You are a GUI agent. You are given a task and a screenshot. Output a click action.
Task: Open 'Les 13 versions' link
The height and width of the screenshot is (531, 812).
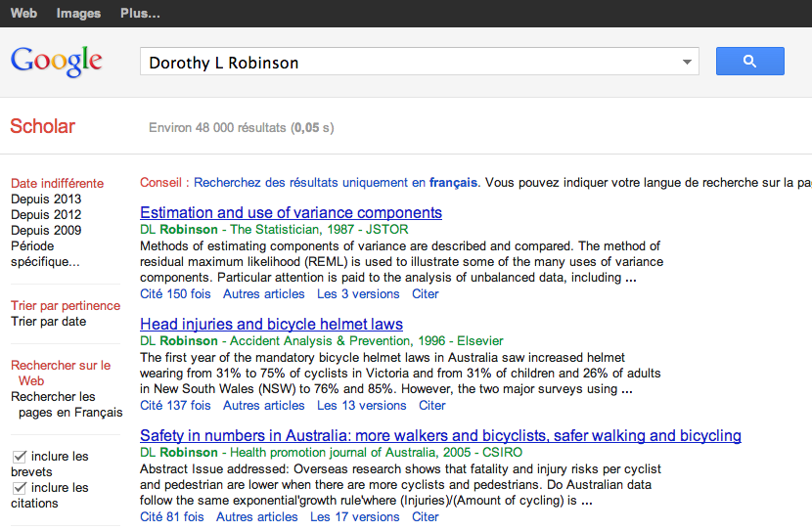(x=361, y=405)
